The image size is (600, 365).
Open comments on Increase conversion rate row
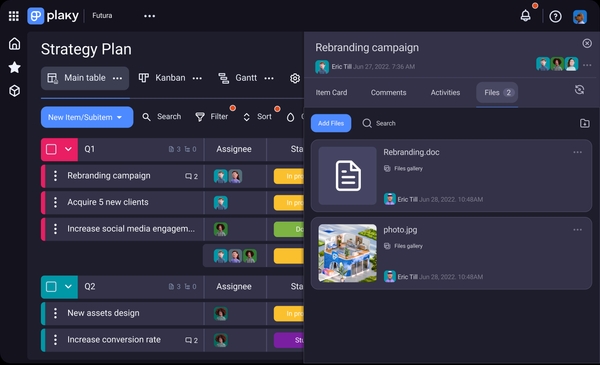click(191, 340)
